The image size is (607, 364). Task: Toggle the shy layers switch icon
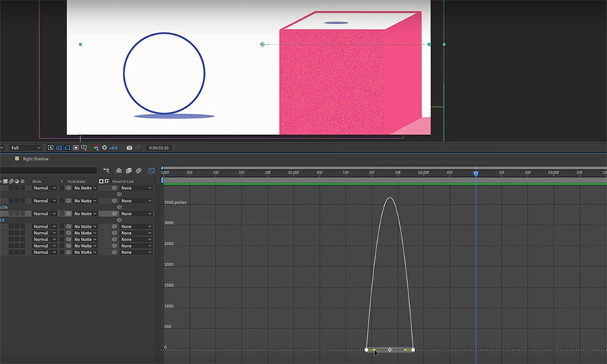tap(119, 171)
